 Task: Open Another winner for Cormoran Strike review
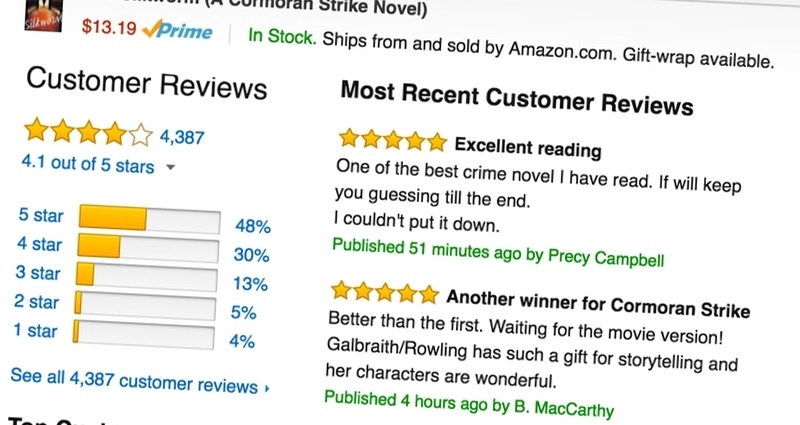pos(598,303)
